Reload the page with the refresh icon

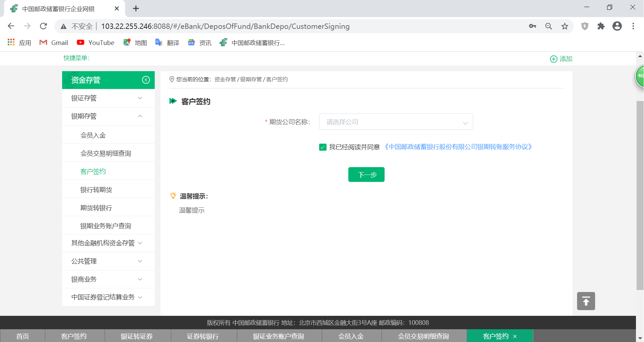43,26
